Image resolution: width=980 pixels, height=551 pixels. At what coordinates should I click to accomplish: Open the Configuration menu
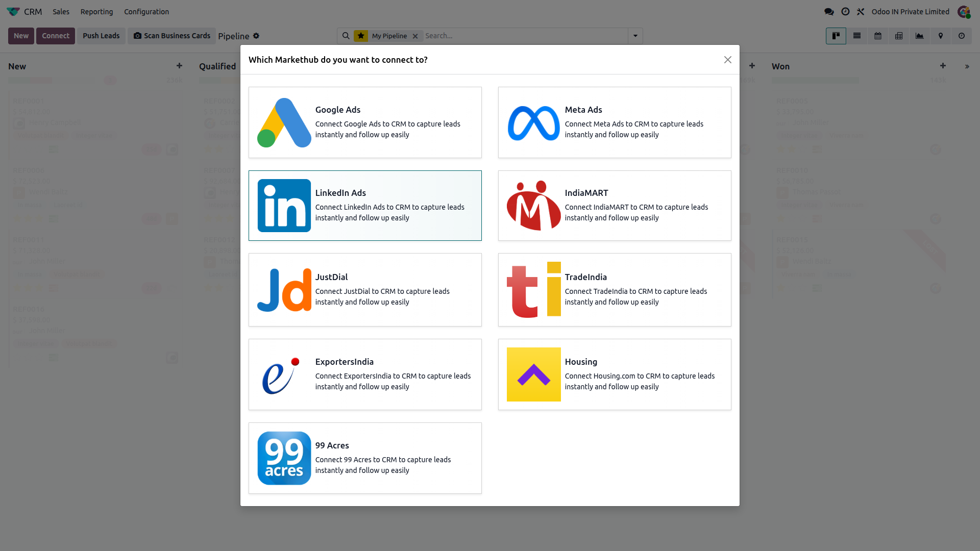coord(146,11)
